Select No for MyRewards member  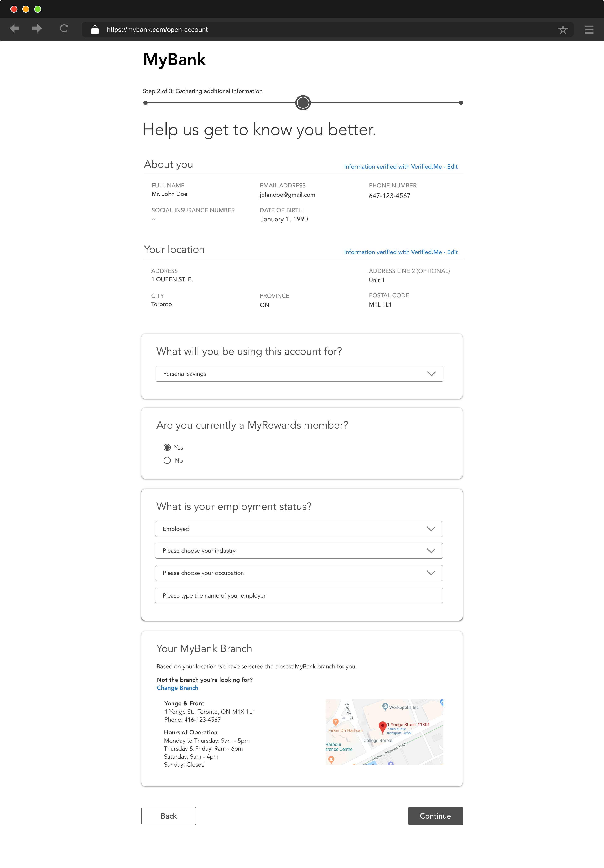click(x=167, y=460)
